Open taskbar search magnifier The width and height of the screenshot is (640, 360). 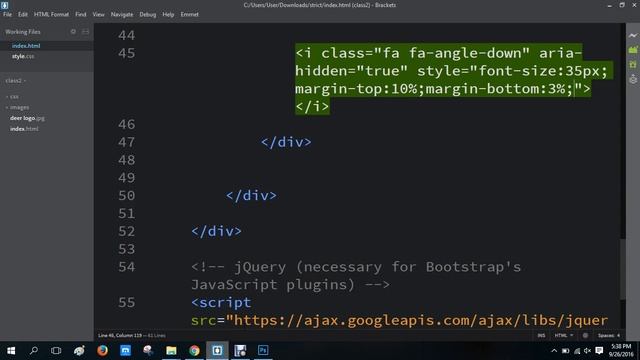[34, 351]
